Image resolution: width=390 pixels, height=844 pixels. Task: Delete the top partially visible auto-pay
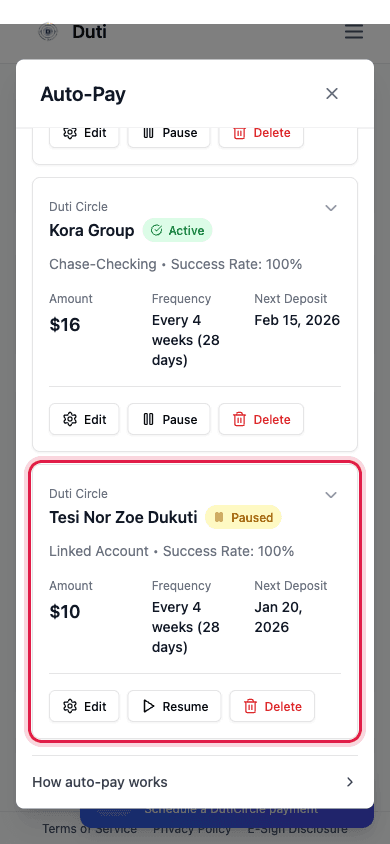tap(261, 134)
